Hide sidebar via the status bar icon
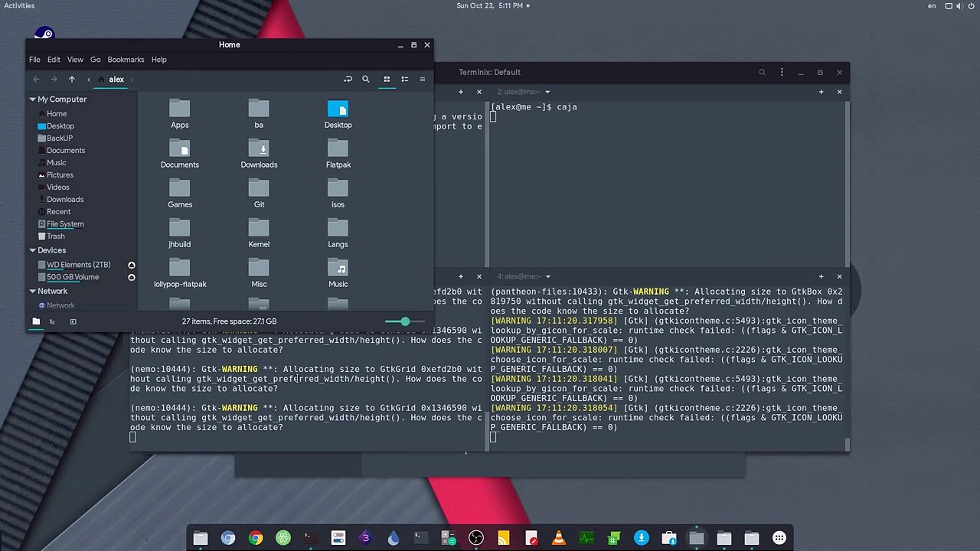Viewport: 980px width, 551px height. pyautogui.click(x=73, y=321)
